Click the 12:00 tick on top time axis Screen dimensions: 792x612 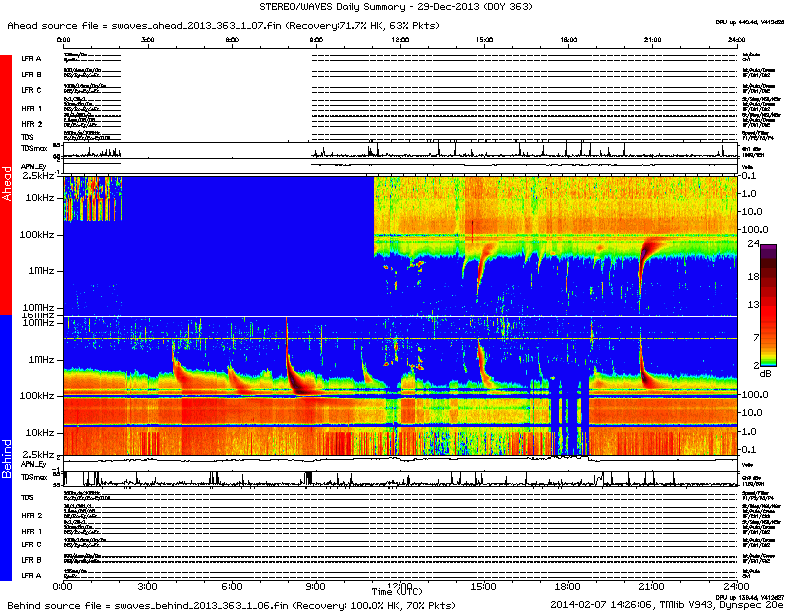click(400, 40)
